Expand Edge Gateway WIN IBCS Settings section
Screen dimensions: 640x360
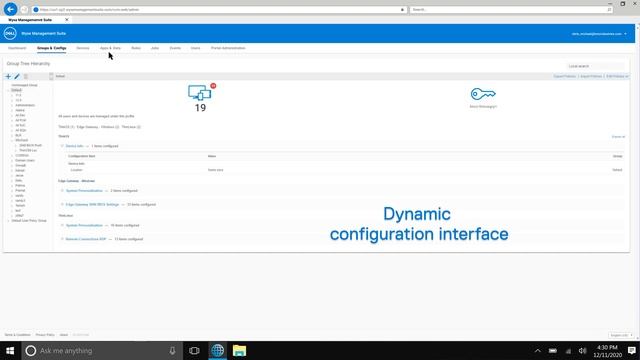pyautogui.click(x=62, y=204)
